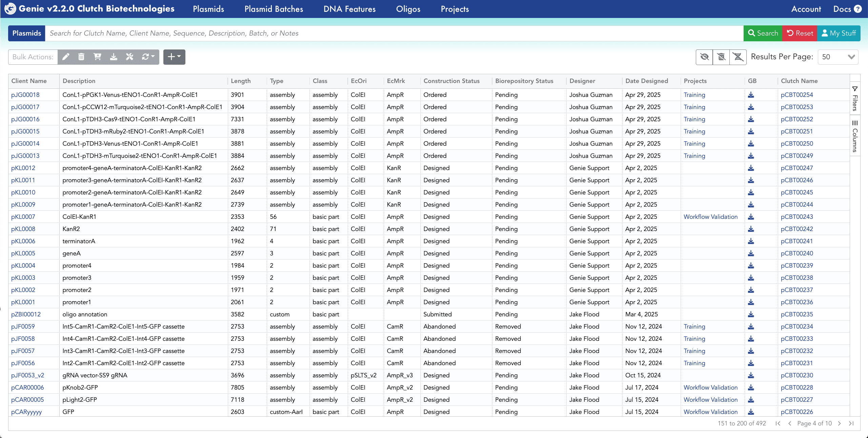Go to next results page
868x438 pixels.
coord(840,423)
